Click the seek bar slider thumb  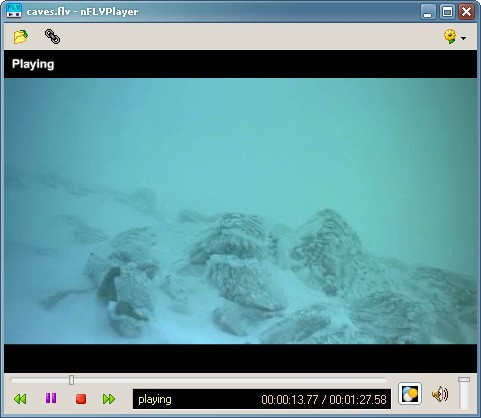(71, 380)
